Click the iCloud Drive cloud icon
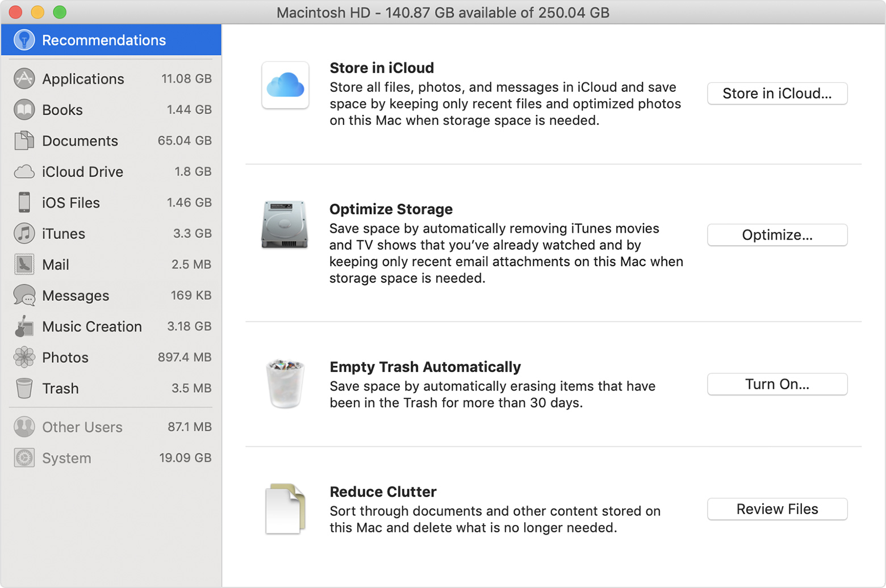 tap(24, 171)
